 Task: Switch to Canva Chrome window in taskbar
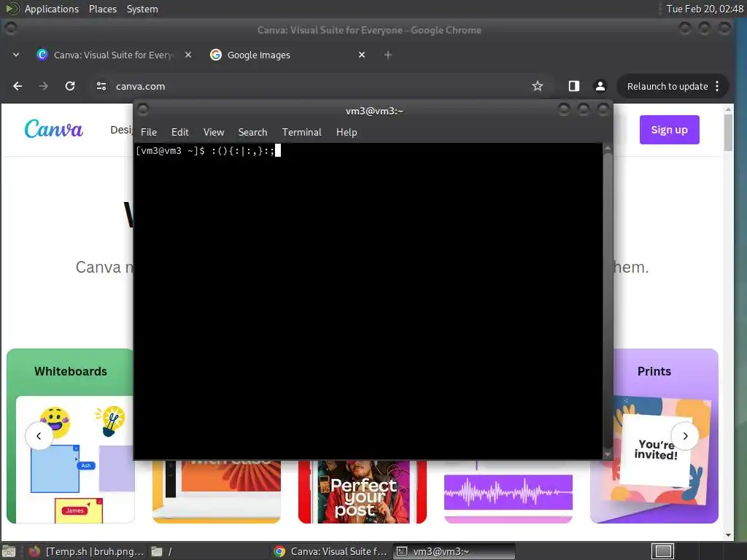[331, 551]
